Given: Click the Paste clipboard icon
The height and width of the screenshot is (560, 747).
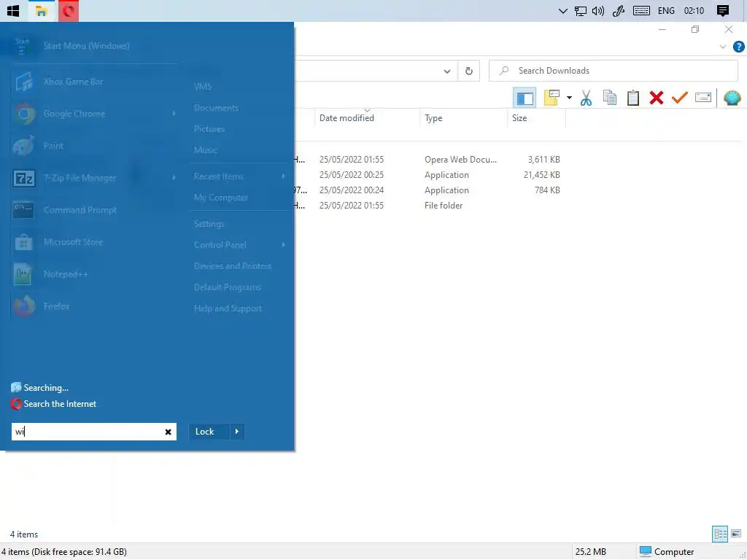Looking at the screenshot, I should click(632, 98).
